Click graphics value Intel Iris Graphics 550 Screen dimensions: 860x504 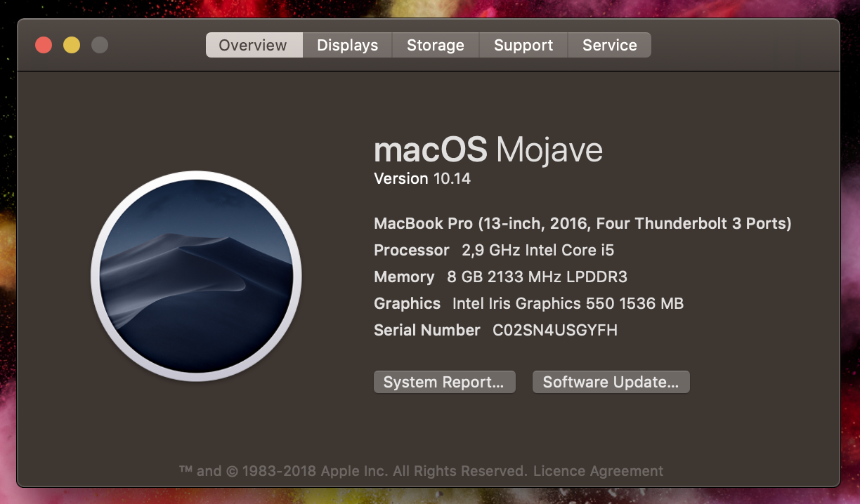pyautogui.click(x=568, y=303)
